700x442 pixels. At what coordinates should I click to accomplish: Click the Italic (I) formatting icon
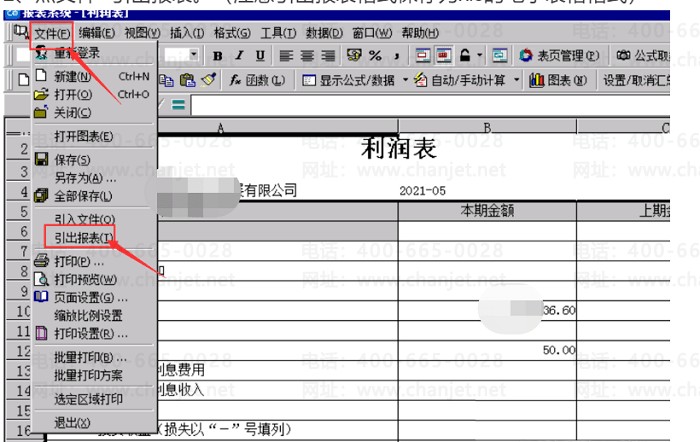pyautogui.click(x=239, y=56)
